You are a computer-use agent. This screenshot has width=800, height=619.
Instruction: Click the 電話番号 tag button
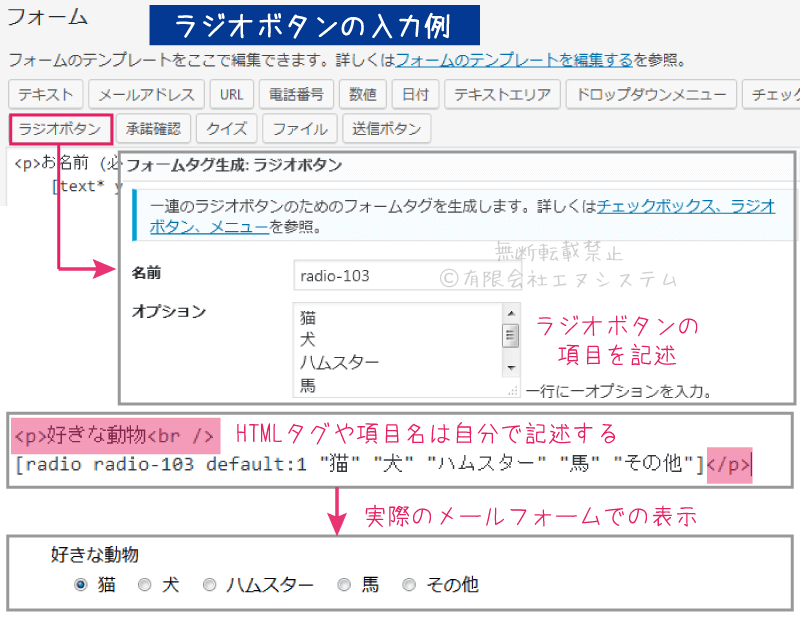click(296, 94)
